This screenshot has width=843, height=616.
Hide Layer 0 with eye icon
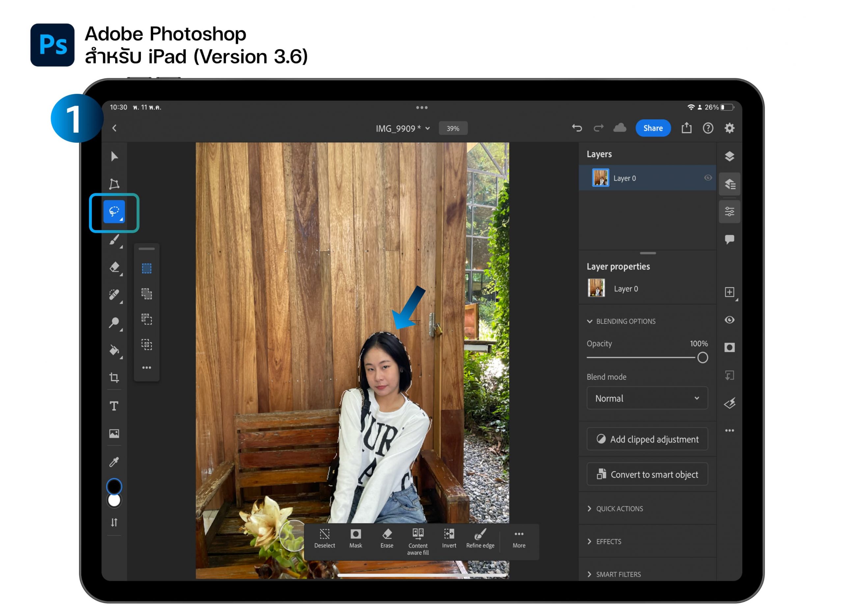(707, 178)
